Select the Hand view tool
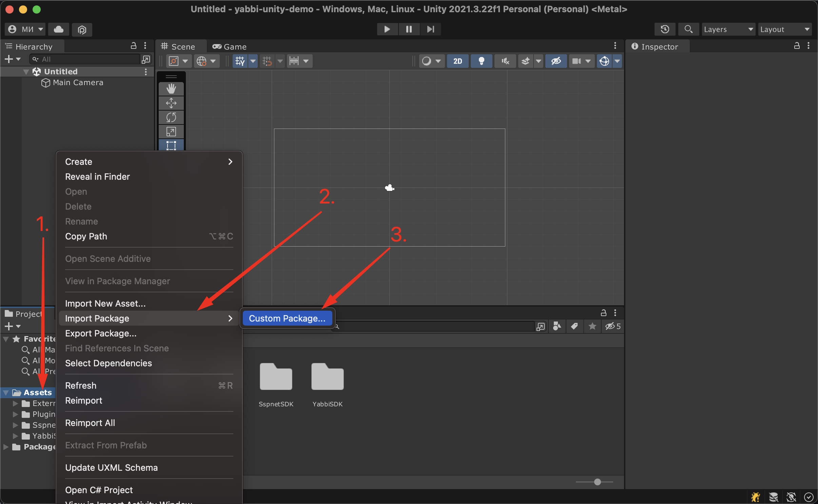Image resolution: width=818 pixels, height=504 pixels. tap(171, 89)
